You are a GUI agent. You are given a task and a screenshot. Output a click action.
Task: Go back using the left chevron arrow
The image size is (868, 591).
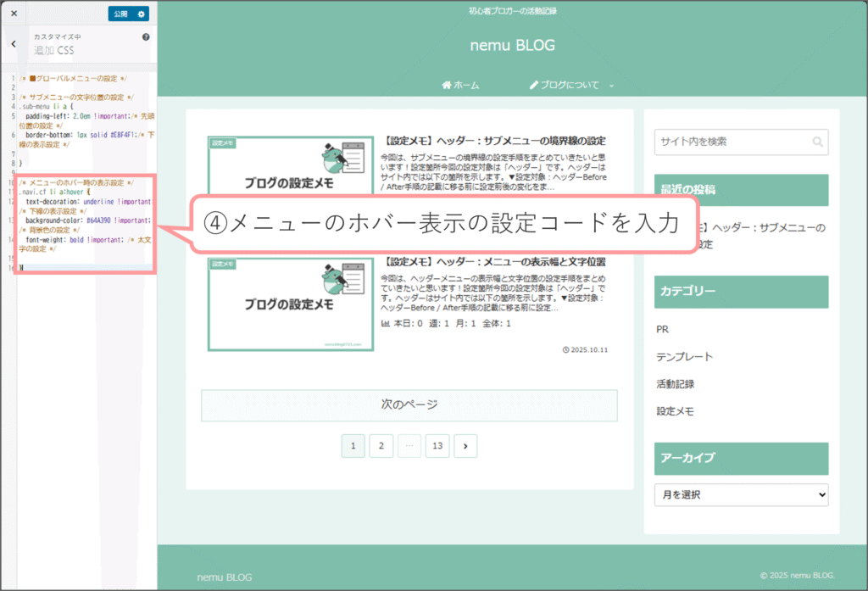pyautogui.click(x=14, y=44)
